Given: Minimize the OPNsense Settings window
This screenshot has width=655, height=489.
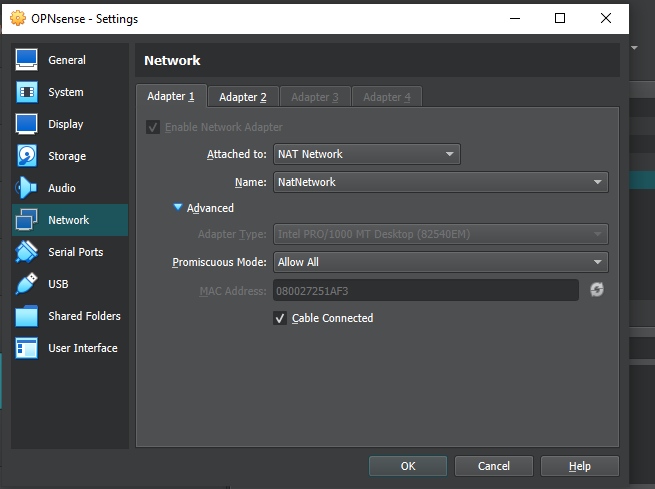Looking at the screenshot, I should point(515,18).
